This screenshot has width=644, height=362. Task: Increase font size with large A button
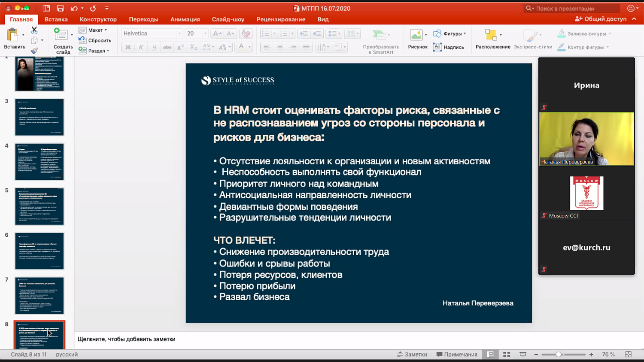[x=217, y=33]
